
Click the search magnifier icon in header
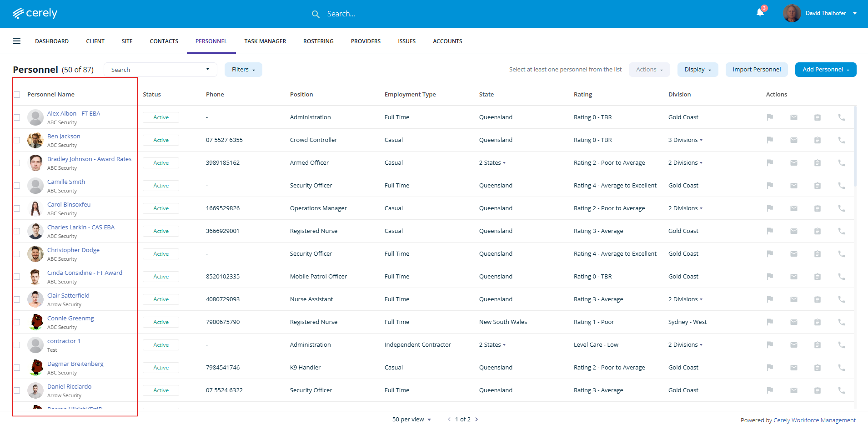[316, 14]
